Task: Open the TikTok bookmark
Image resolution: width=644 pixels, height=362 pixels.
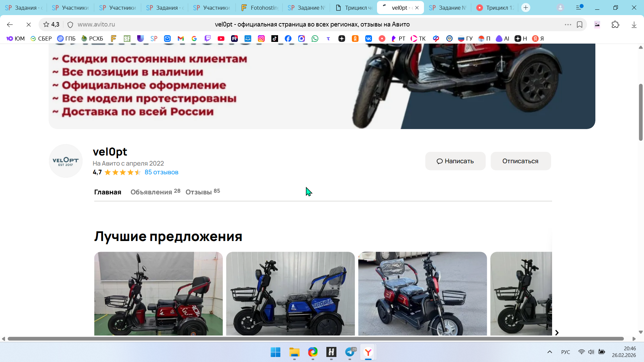Action: tap(274, 39)
